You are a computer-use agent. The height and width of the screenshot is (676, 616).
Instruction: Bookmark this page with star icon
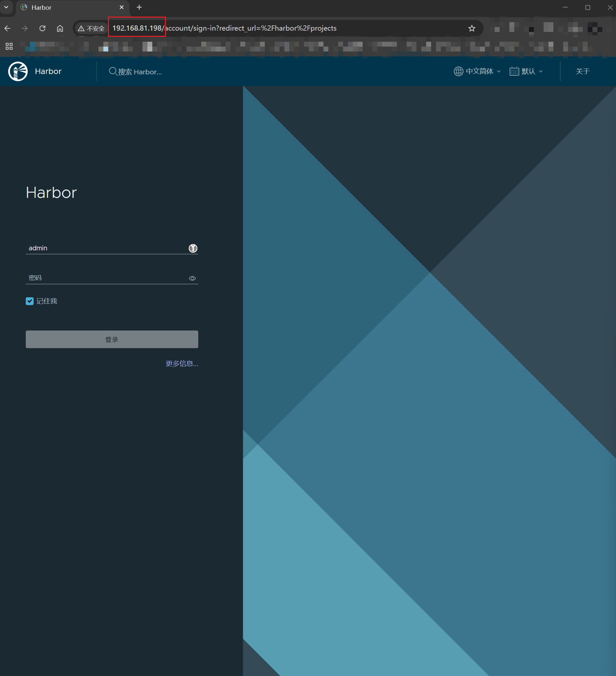[x=472, y=28]
